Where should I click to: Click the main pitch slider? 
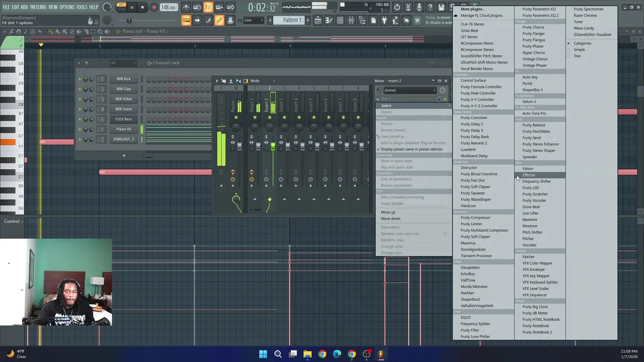coord(129,21)
